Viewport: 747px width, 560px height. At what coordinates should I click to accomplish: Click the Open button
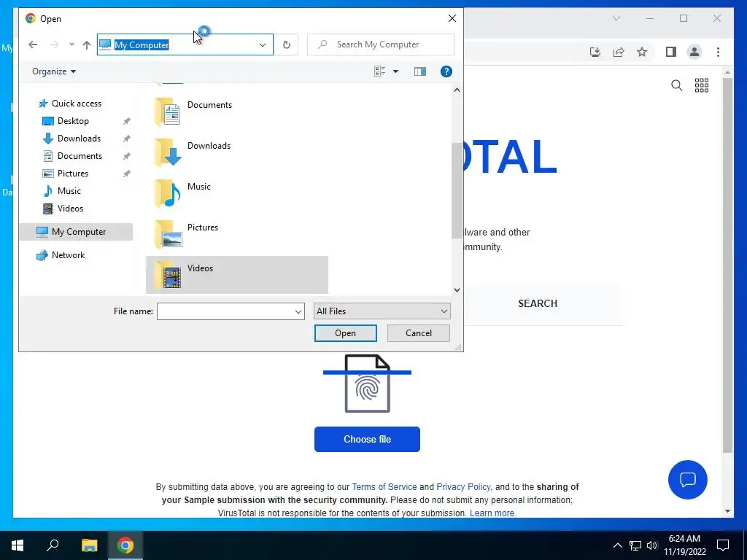345,333
